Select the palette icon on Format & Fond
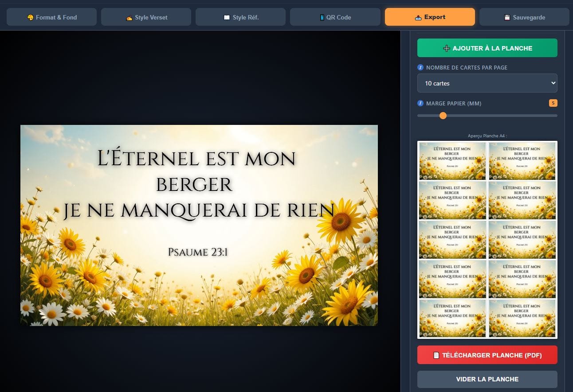The width and height of the screenshot is (573, 392). (30, 17)
